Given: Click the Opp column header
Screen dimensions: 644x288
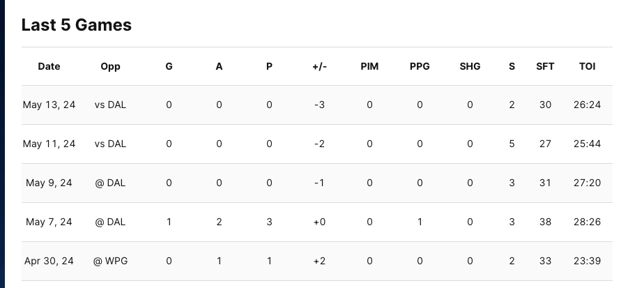Looking at the screenshot, I should click(110, 67).
